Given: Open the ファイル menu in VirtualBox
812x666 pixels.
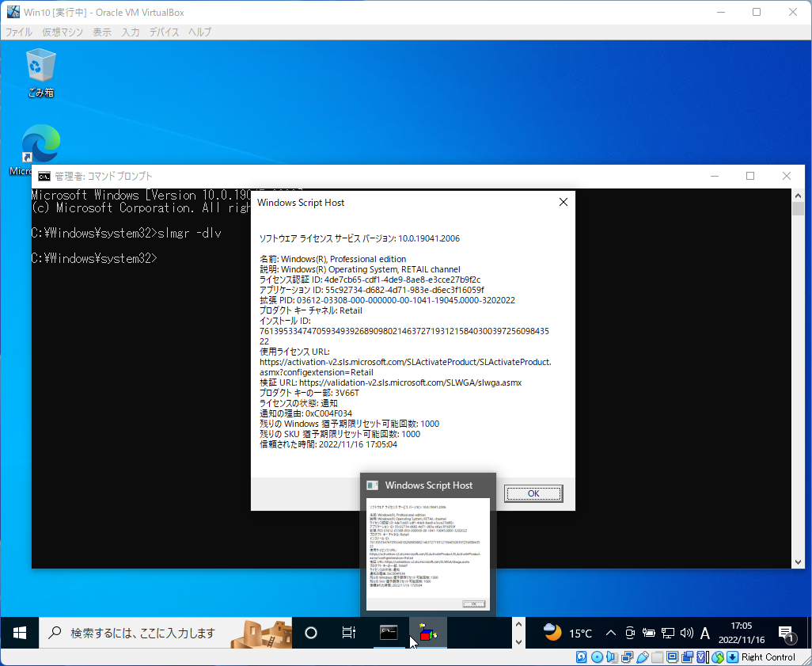Looking at the screenshot, I should click(19, 32).
